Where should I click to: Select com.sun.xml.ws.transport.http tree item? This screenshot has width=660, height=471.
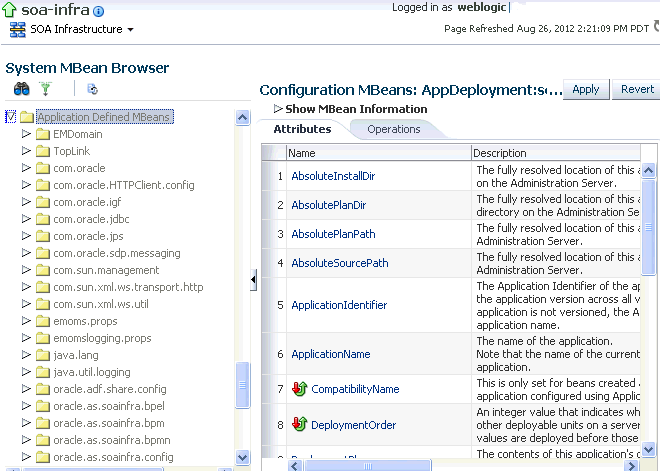click(x=128, y=287)
